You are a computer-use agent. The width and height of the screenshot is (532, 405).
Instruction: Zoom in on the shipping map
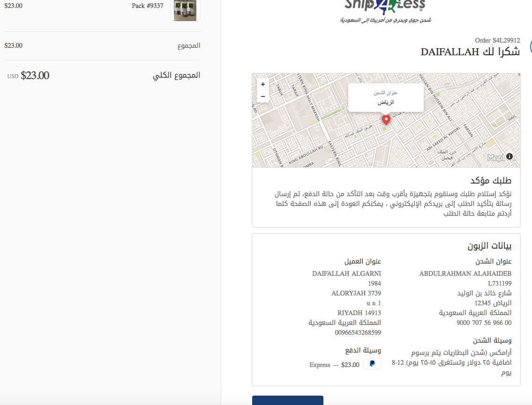coord(262,85)
